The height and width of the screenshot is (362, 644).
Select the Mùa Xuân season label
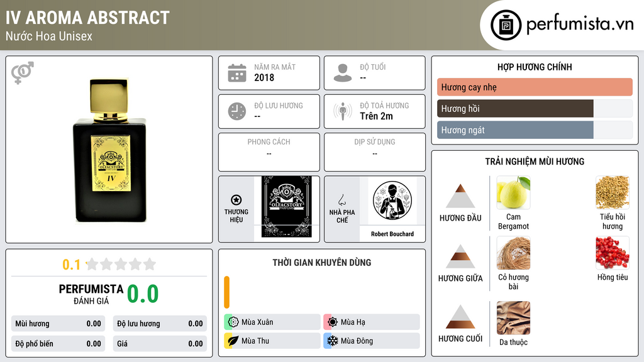coord(257,322)
